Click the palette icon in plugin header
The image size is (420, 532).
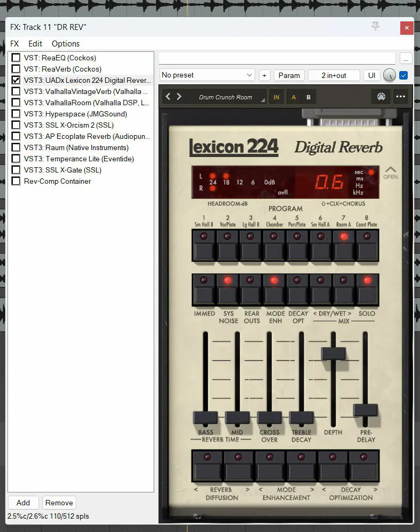point(381,97)
